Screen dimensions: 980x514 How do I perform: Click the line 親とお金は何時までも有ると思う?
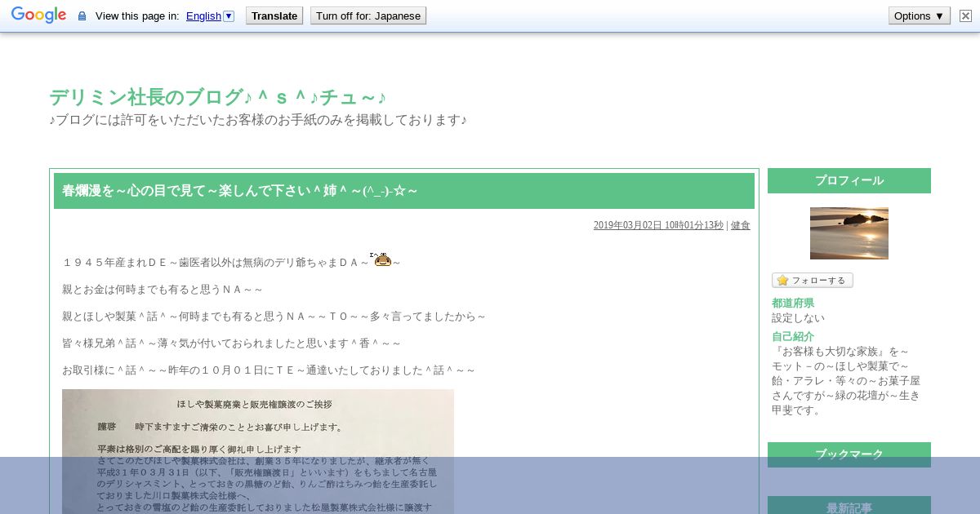[x=163, y=290]
